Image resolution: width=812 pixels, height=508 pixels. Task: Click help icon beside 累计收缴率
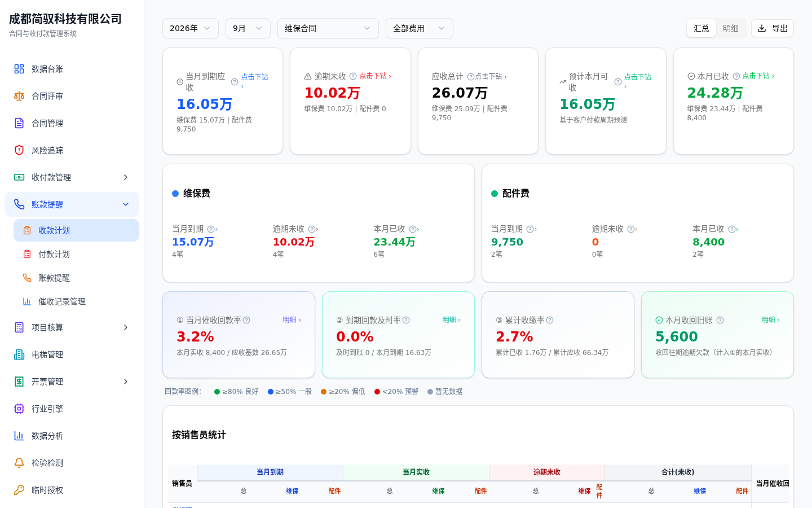coord(550,320)
